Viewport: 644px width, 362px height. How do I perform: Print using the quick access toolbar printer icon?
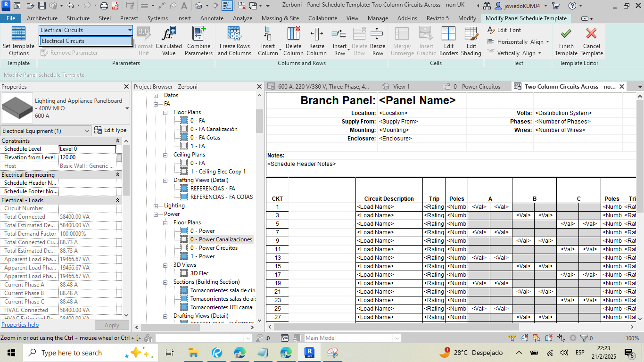[104, 6]
